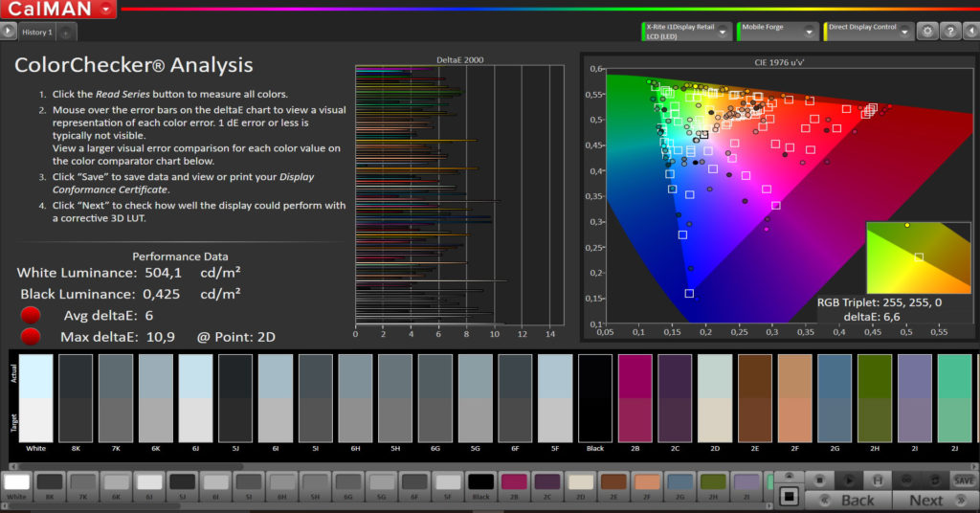The width and height of the screenshot is (980, 513).
Task: Open the settings gear icon
Action: pyautogui.click(x=926, y=32)
